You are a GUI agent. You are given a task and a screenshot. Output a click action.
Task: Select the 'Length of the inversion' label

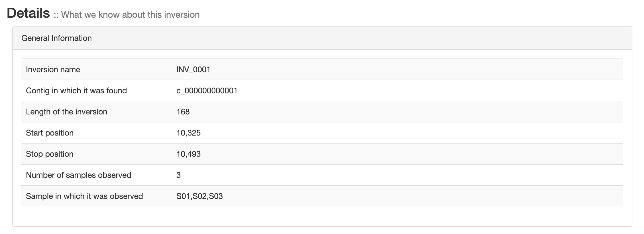pos(66,112)
